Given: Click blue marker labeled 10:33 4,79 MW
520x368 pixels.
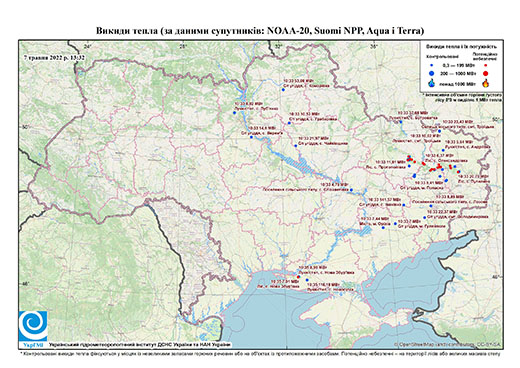Looking at the screenshot, I should 351,190.
